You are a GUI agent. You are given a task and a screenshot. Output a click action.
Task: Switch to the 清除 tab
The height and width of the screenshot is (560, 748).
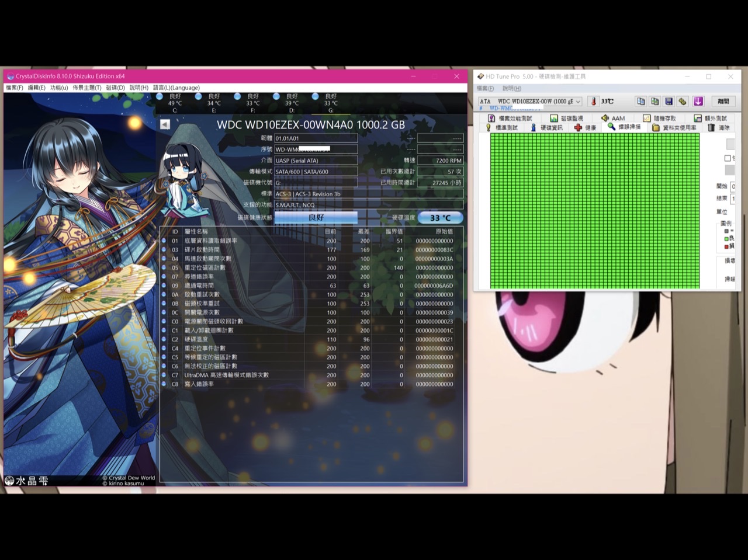coord(719,127)
